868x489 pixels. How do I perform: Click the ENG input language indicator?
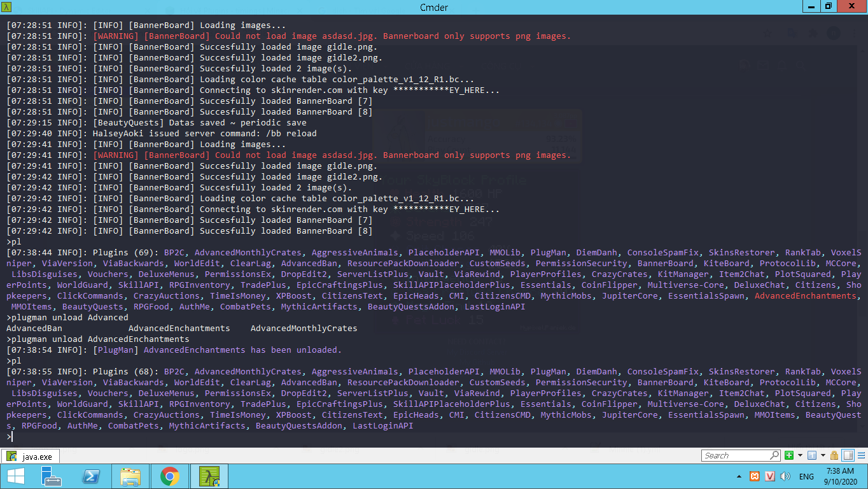[x=806, y=476]
